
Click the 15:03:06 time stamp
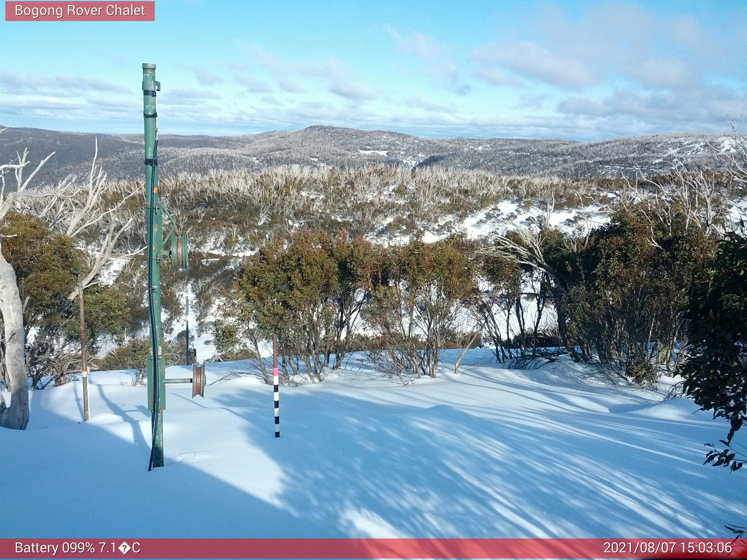point(706,548)
